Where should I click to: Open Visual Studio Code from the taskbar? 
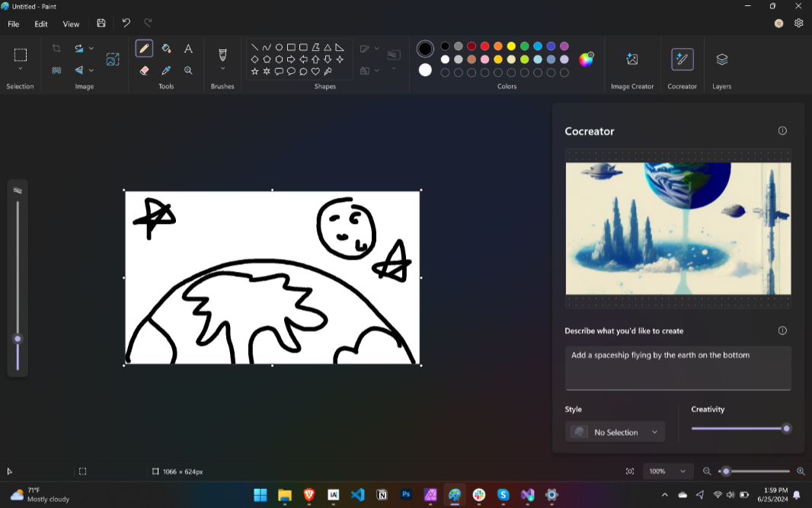point(357,495)
